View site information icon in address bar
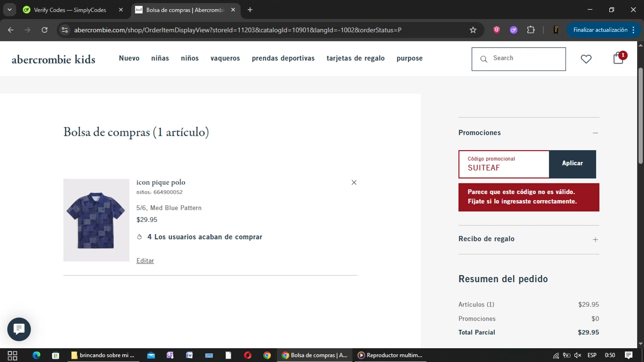 [x=65, y=30]
